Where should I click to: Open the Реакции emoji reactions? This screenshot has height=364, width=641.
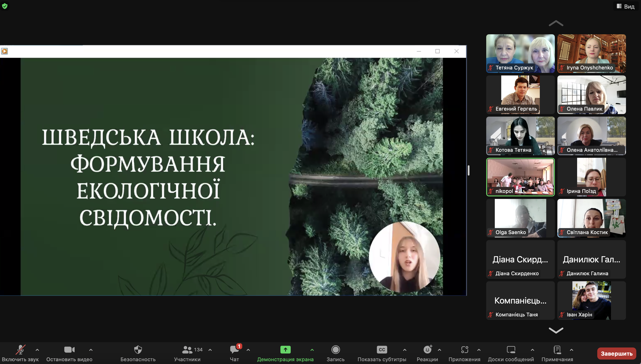point(427,349)
